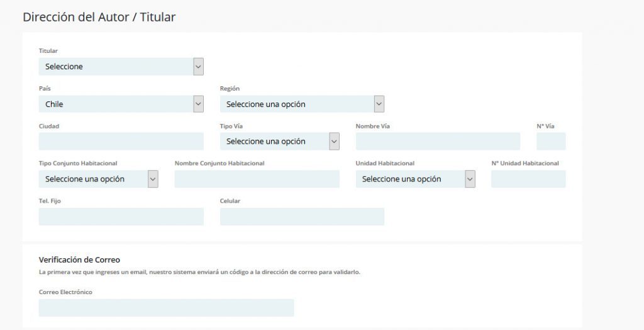This screenshot has height=330, width=644.
Task: Click the 'Ciudad' field label
Action: tap(49, 127)
